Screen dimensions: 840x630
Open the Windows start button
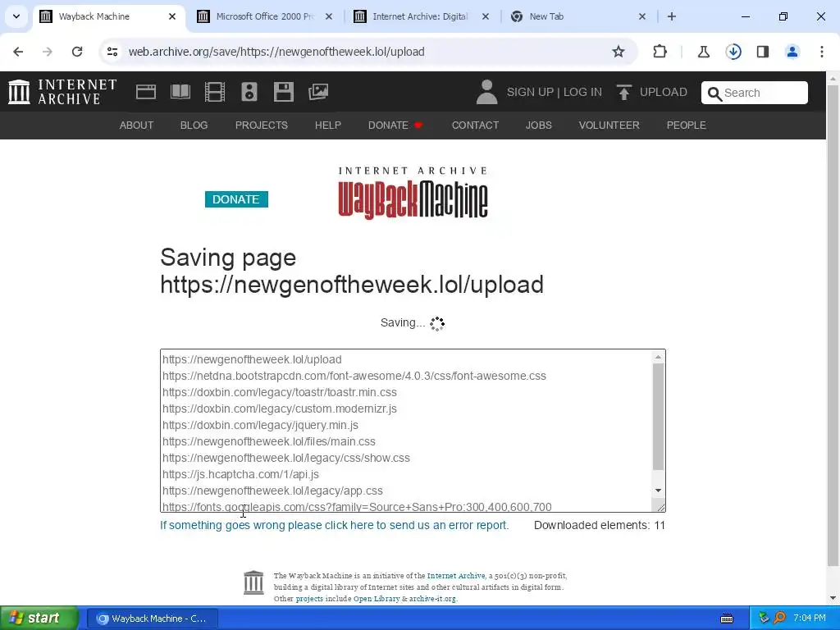39,618
